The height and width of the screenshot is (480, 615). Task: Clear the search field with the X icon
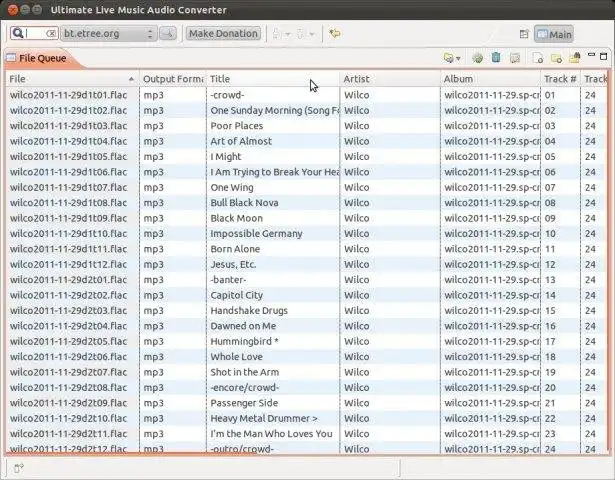coord(51,34)
